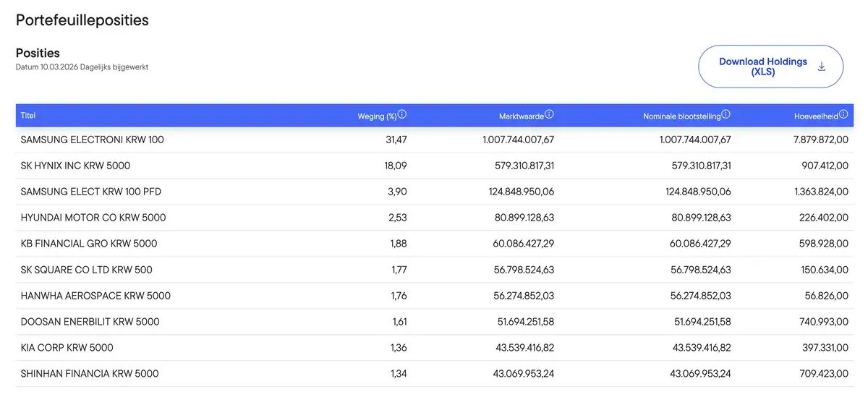
Task: Select SAMSUNG ELECTRONI KRW 100 row title
Action: tap(93, 140)
